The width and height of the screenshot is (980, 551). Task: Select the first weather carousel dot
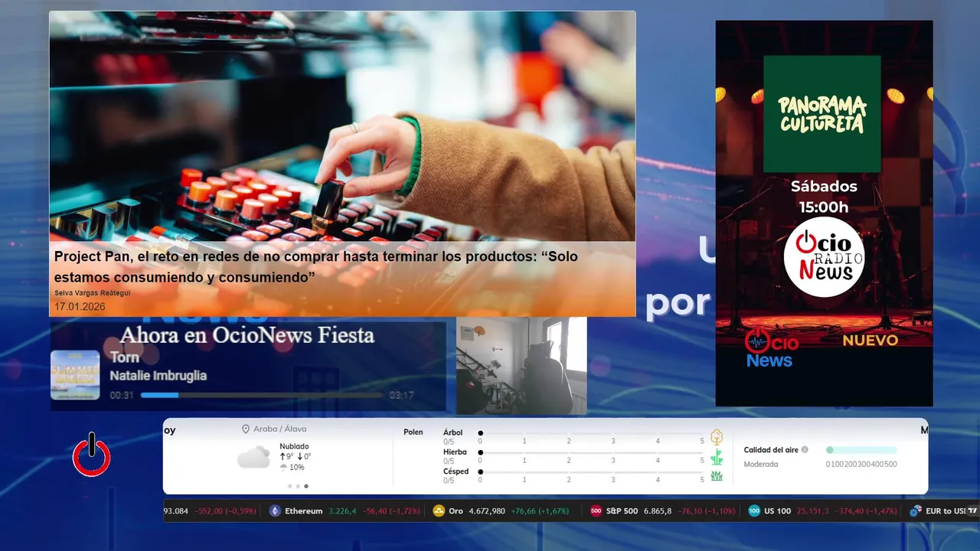click(289, 486)
